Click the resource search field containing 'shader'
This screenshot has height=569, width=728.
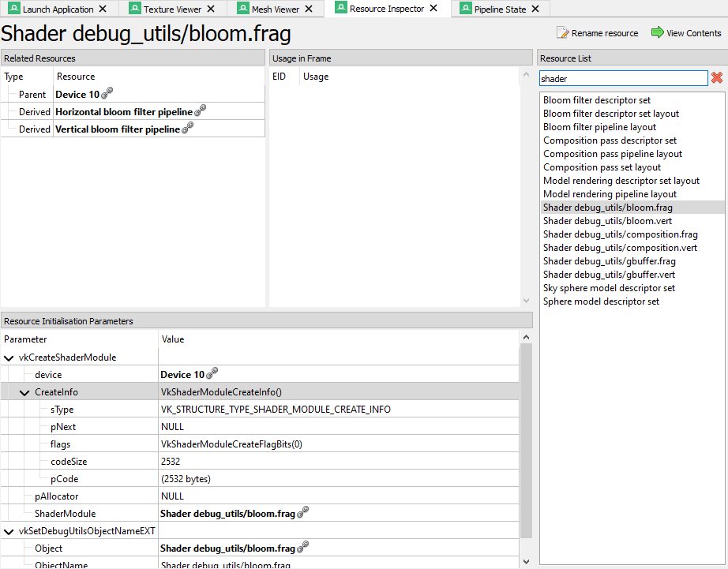click(622, 78)
